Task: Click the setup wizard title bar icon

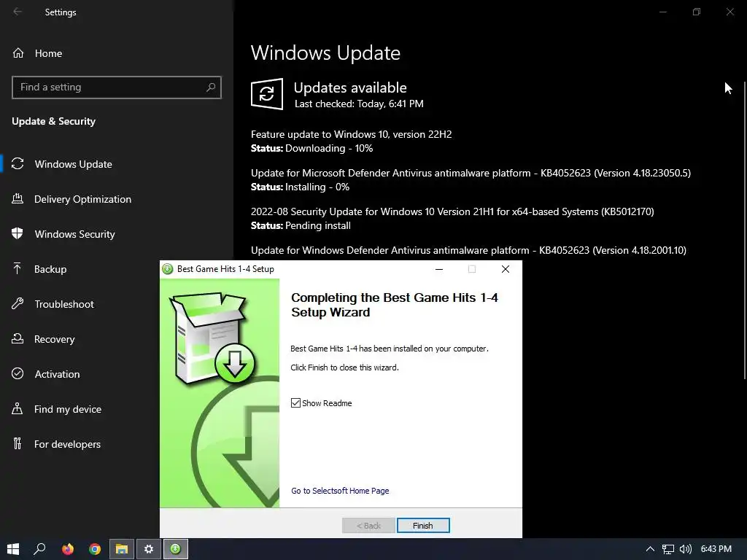Action: tap(167, 269)
